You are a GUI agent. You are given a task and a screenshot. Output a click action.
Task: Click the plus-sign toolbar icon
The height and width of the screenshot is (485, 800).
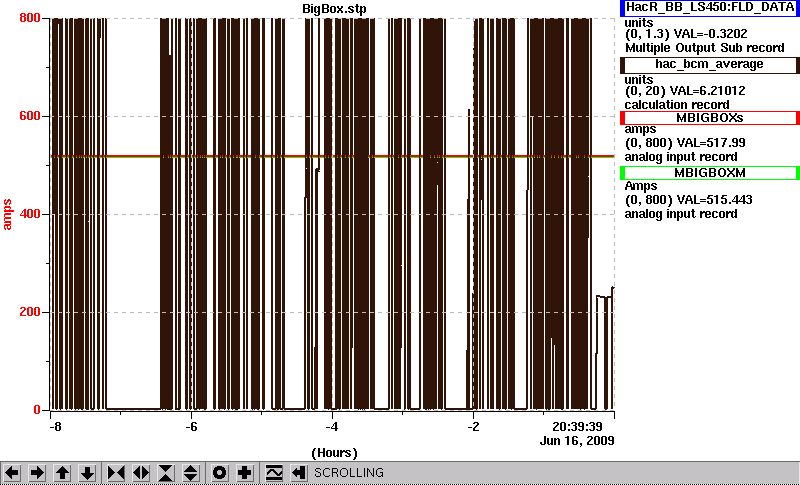[244, 473]
